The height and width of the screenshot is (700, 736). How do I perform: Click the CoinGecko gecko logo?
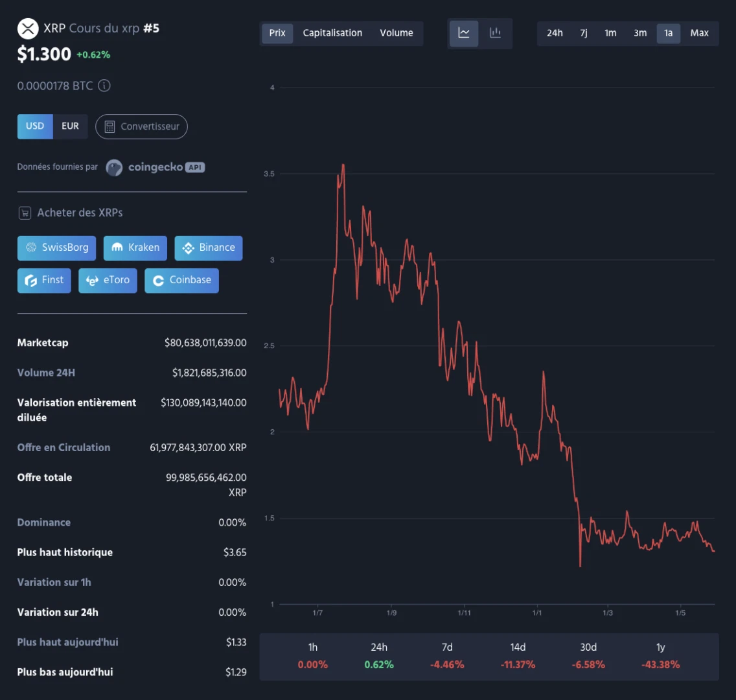tap(114, 168)
